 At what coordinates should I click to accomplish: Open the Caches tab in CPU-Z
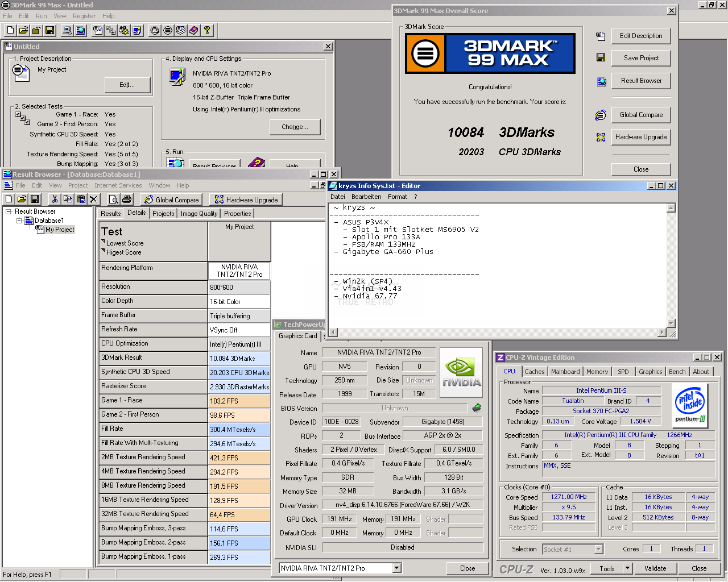534,372
